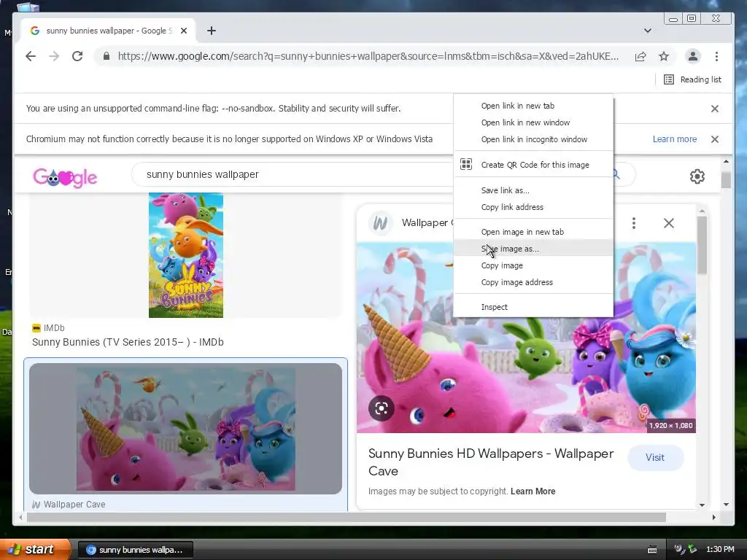This screenshot has width=747, height=560.
Task: Close the sunny bunnies wallpaper tab
Action: pos(184,31)
